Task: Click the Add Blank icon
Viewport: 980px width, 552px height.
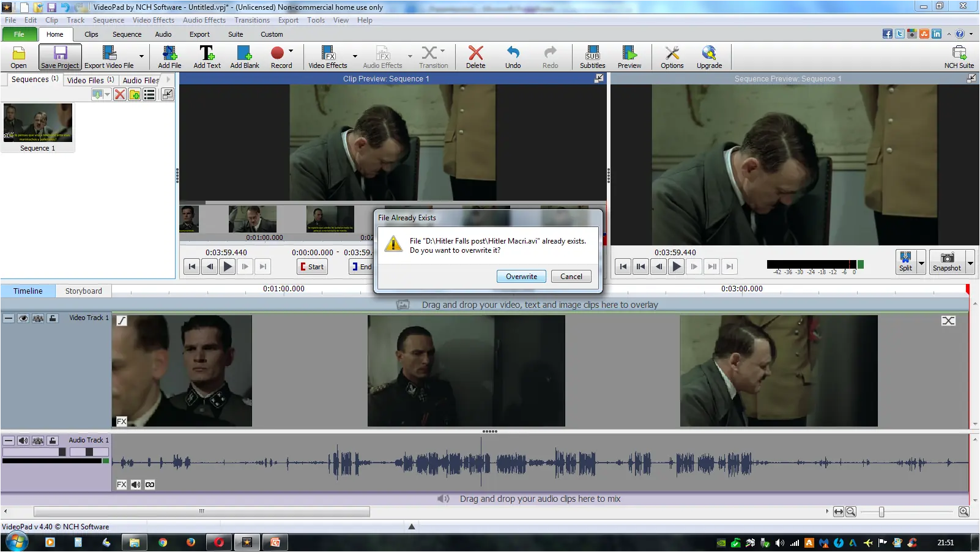Action: pos(245,57)
